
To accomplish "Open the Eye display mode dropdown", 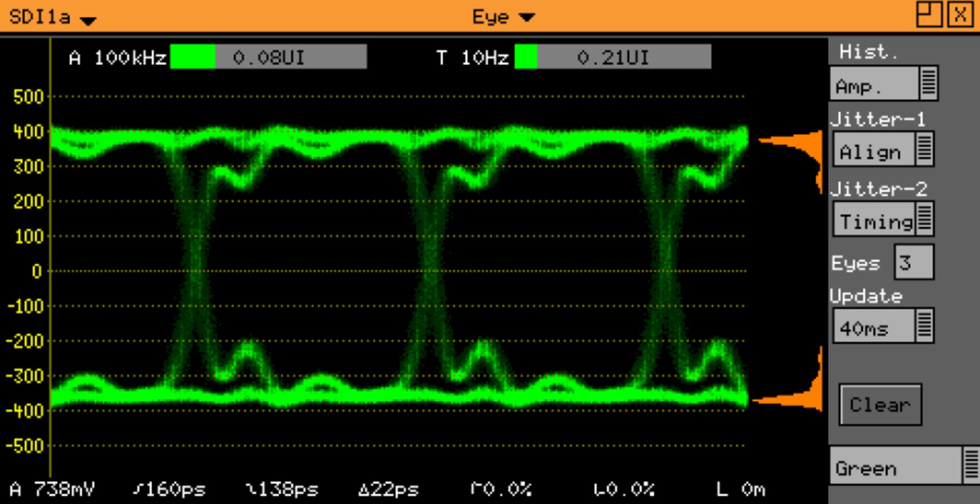I will tap(503, 16).
